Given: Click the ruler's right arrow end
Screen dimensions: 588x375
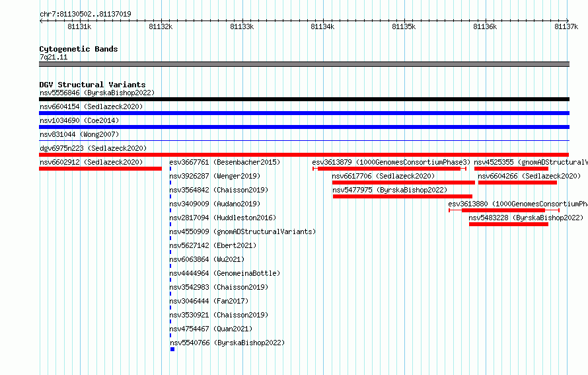Looking at the screenshot, I should pos(568,21).
